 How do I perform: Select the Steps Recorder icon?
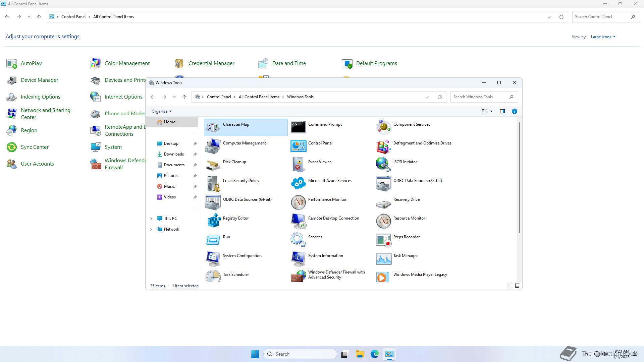(383, 240)
